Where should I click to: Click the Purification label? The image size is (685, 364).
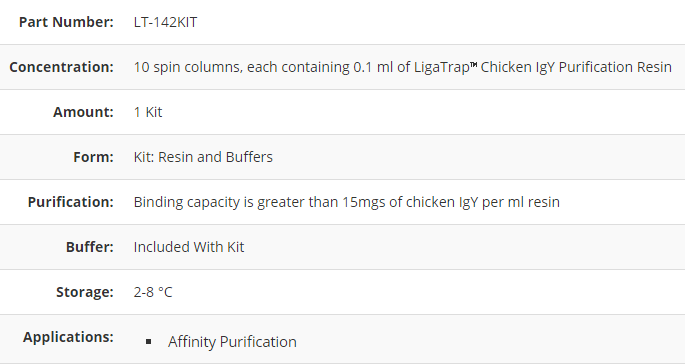click(70, 202)
